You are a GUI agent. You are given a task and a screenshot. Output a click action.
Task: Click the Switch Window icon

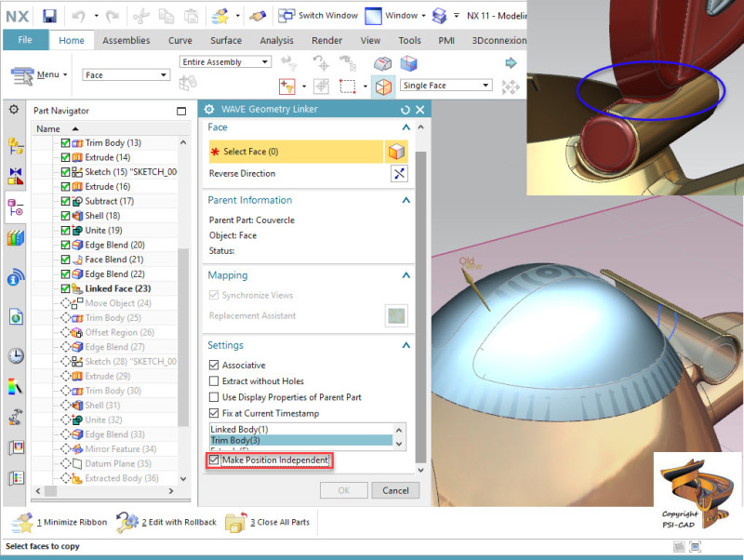point(286,16)
